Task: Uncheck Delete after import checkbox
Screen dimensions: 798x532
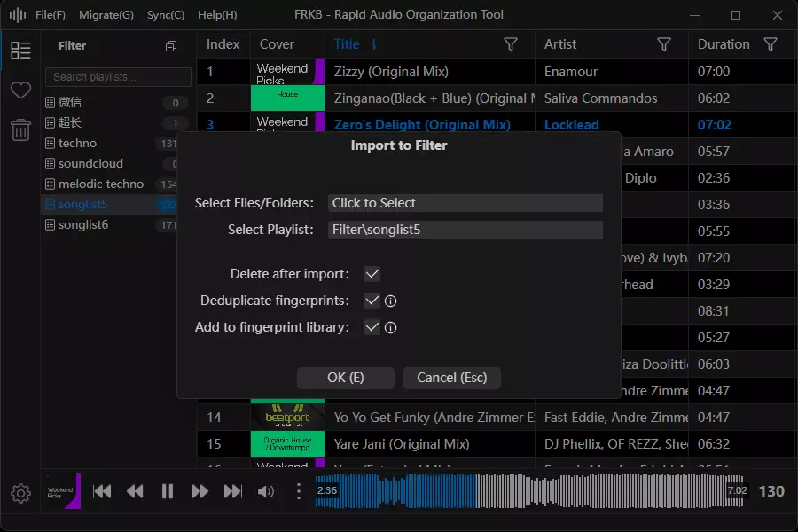Action: coord(372,274)
